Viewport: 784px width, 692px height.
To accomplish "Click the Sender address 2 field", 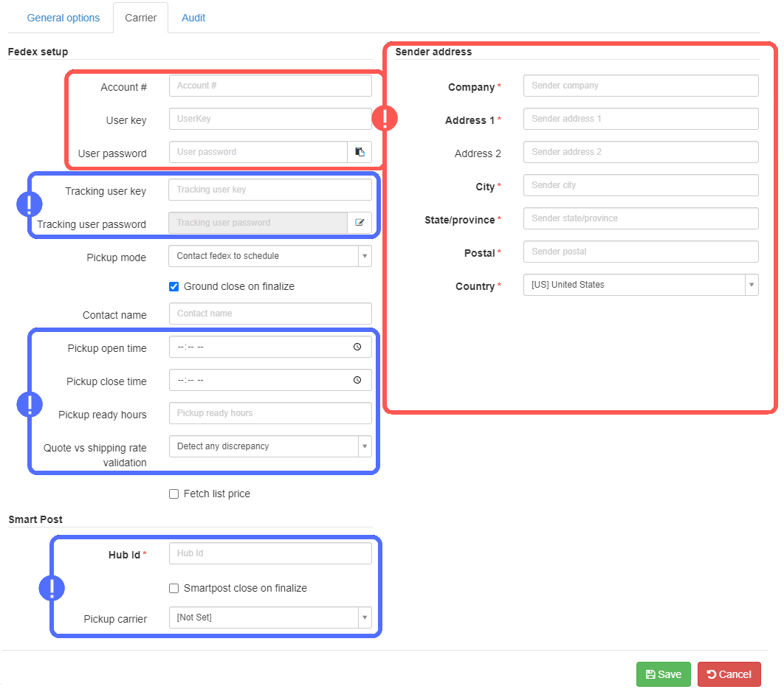I will tap(641, 152).
